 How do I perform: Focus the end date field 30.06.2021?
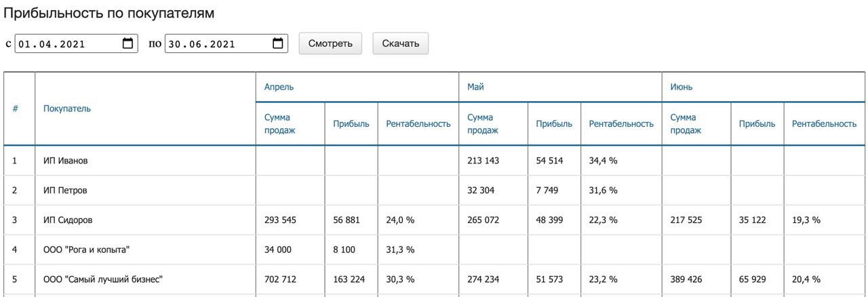tap(226, 43)
